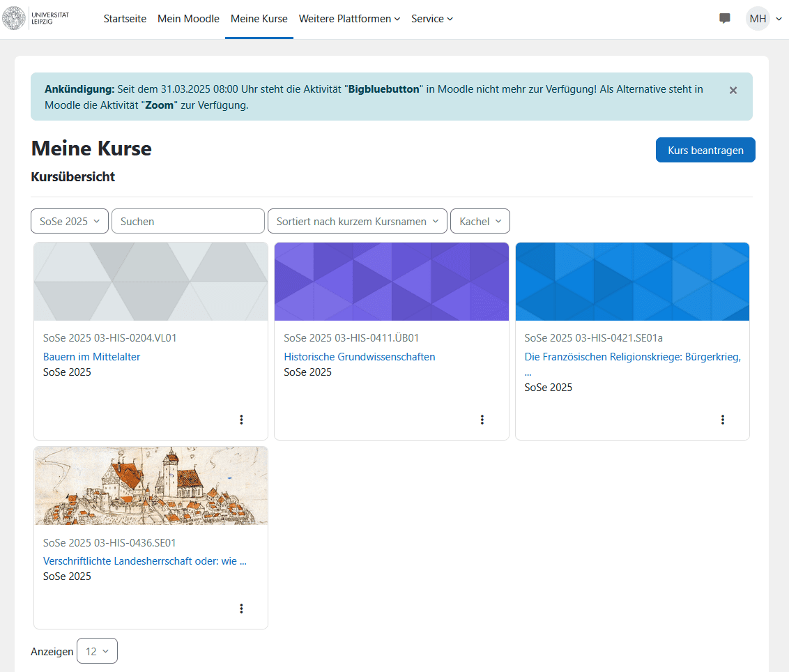The image size is (789, 672).
Task: Open the Kachel view dropdown
Action: pyautogui.click(x=480, y=222)
